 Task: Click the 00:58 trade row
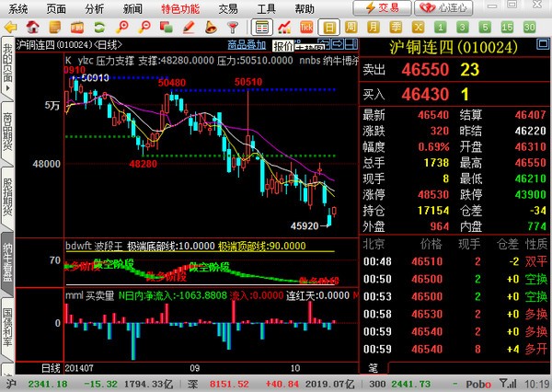[454, 314]
